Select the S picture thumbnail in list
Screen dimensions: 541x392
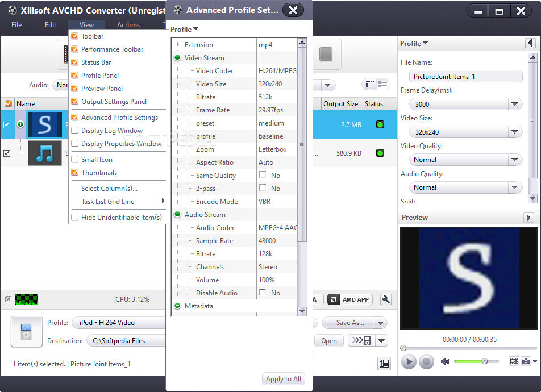[45, 124]
